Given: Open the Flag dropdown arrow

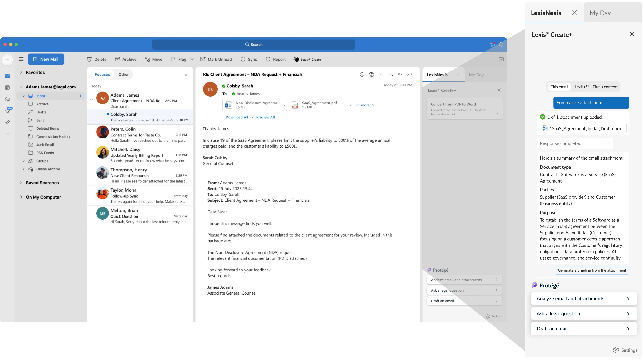Looking at the screenshot, I should (x=192, y=60).
